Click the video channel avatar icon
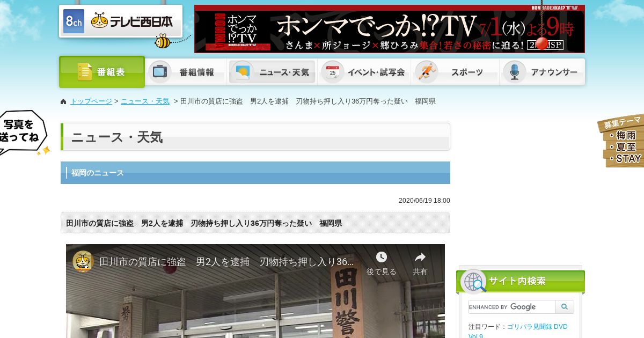This screenshot has height=338, width=644. tap(83, 261)
